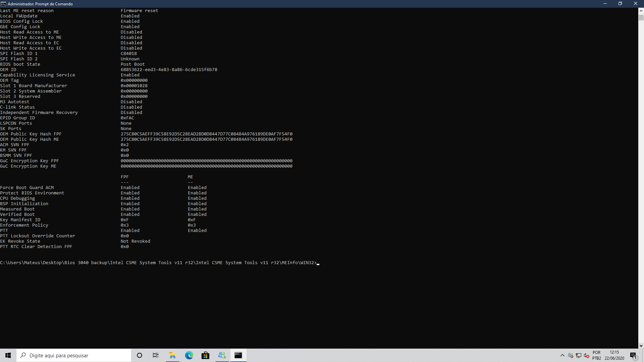Click the 'OEM Public Key Hash FPF' label
Viewport: 644px width, 362px height.
[x=31, y=134]
